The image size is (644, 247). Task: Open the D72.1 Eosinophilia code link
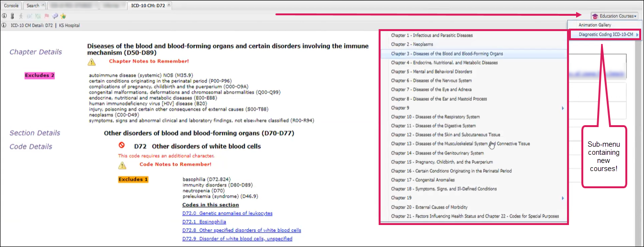click(204, 222)
